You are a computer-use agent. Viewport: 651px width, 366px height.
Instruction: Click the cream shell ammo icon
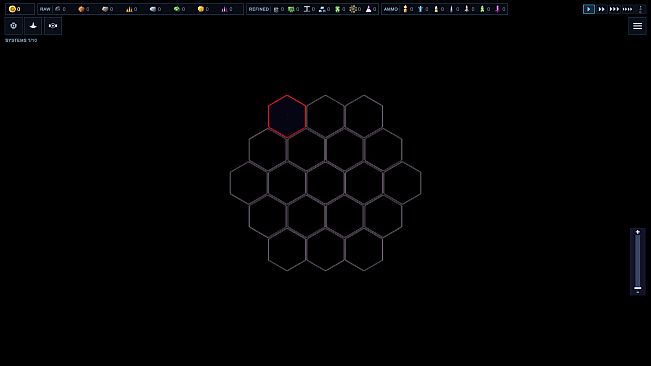(x=436, y=9)
